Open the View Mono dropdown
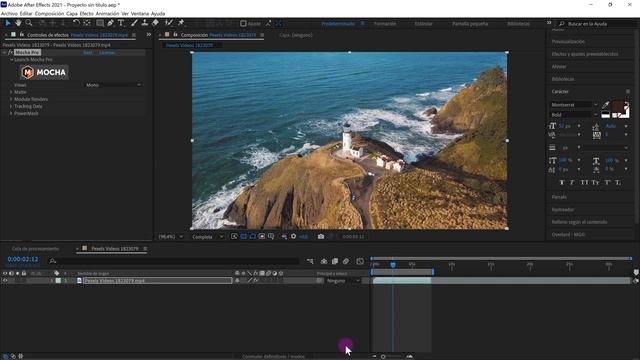The height and width of the screenshot is (360, 640). [x=113, y=85]
